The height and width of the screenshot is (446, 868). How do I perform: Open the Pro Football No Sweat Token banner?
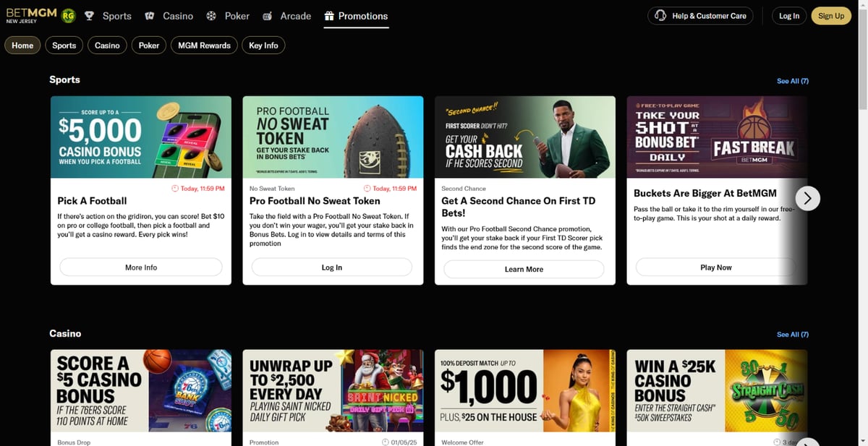[333, 137]
